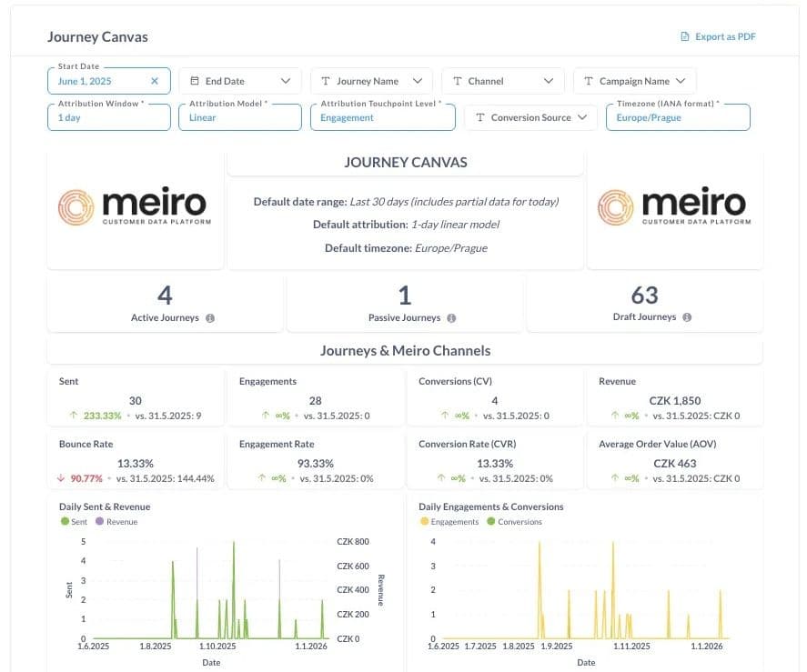Click info icon next to Active Journeys
Viewport: 807px width, 672px height.
210,318
